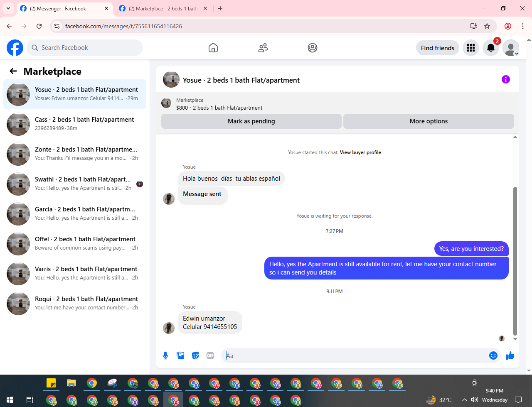Click the chat scroll-down arrow
The image size is (532, 407).
tap(515, 339)
